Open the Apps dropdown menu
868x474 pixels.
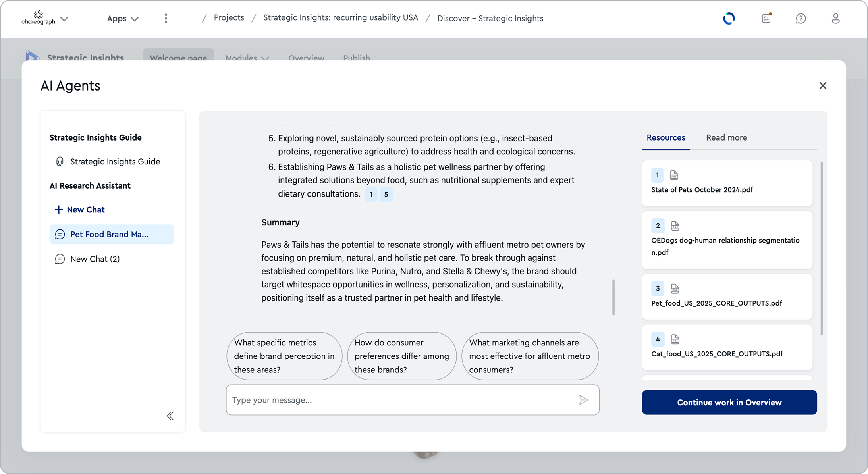(x=123, y=19)
